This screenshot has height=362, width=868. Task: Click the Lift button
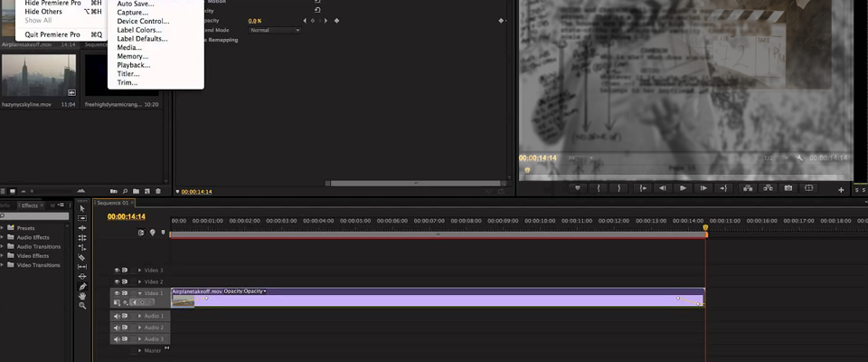pyautogui.click(x=748, y=188)
